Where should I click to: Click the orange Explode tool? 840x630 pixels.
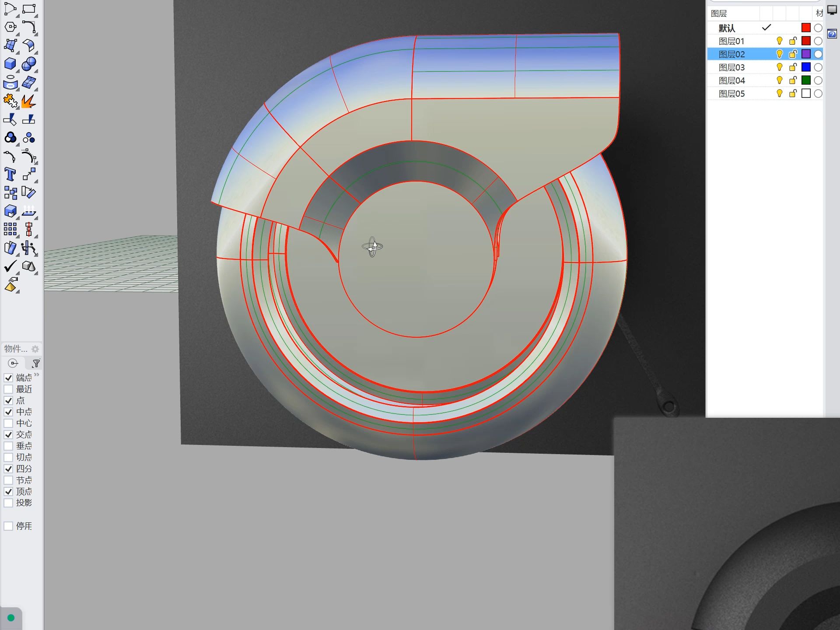pos(29,101)
